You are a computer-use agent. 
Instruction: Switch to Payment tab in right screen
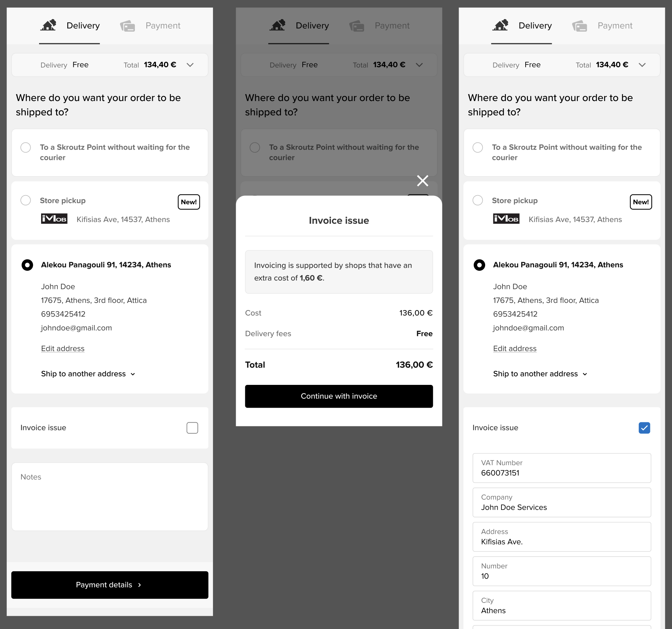[615, 26]
